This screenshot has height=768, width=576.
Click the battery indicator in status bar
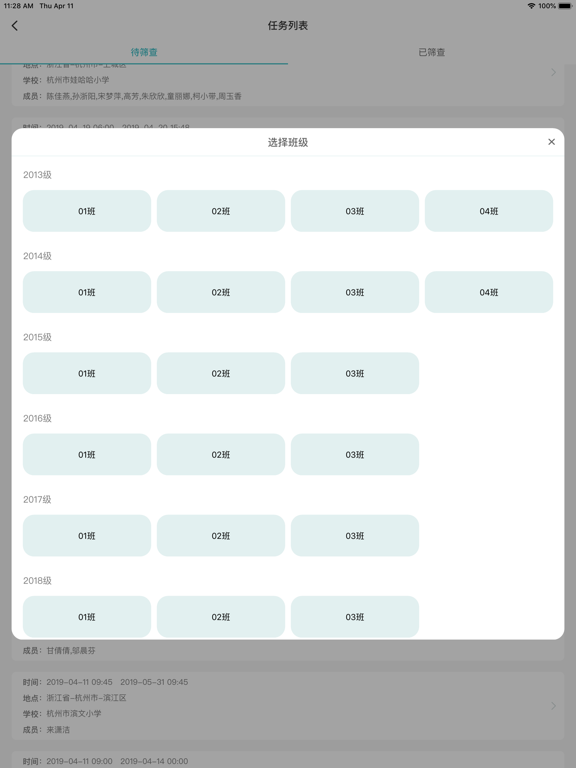point(565,6)
